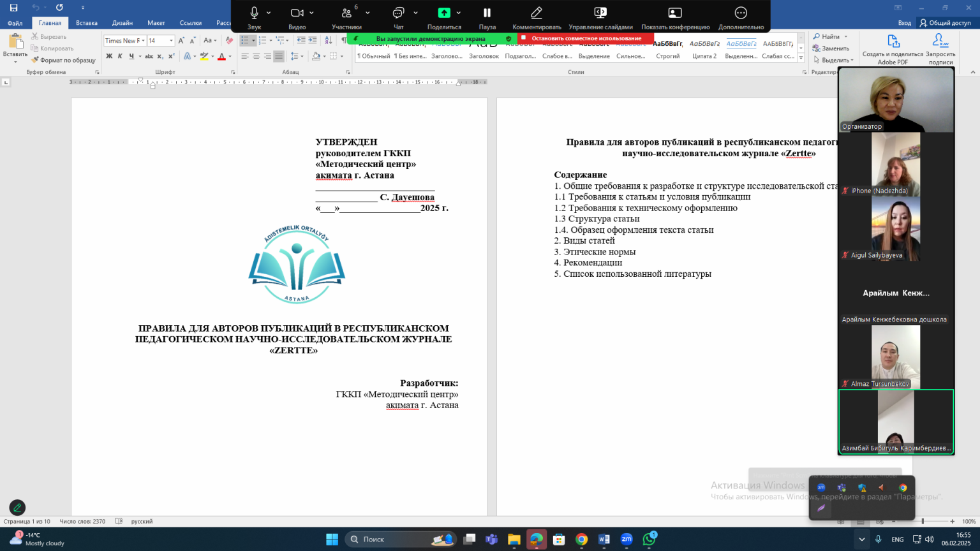This screenshot has width=980, height=551.
Task: Open WhatsApp from the Windows taskbar
Action: pos(649,540)
